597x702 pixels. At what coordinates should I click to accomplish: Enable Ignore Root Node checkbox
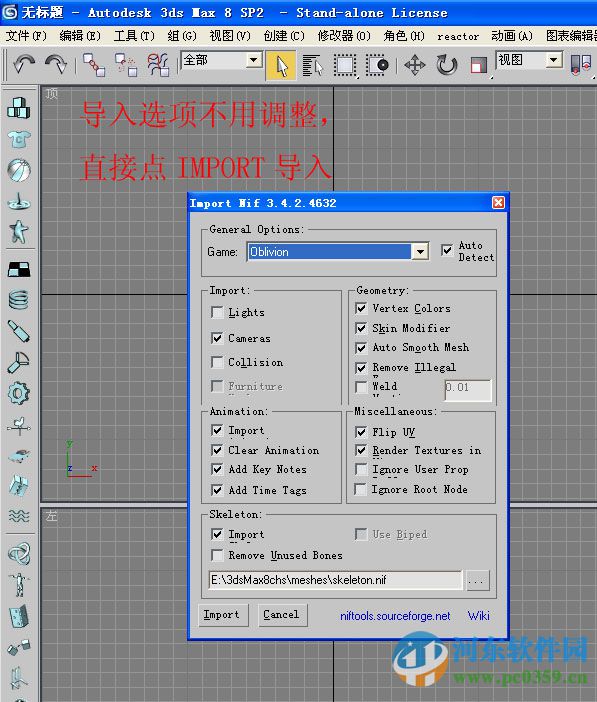point(360,489)
